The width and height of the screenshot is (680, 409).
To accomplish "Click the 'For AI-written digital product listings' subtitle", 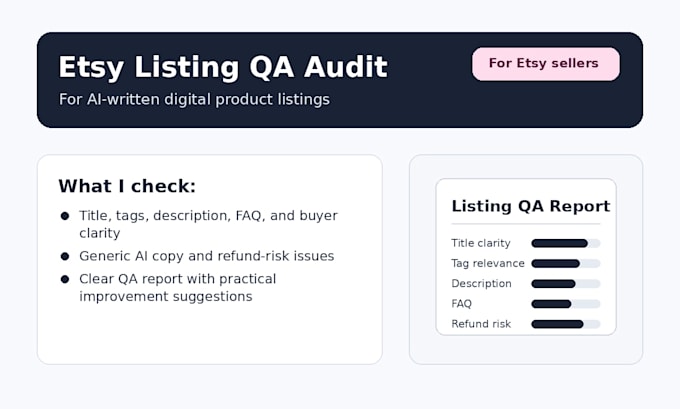I will point(194,99).
